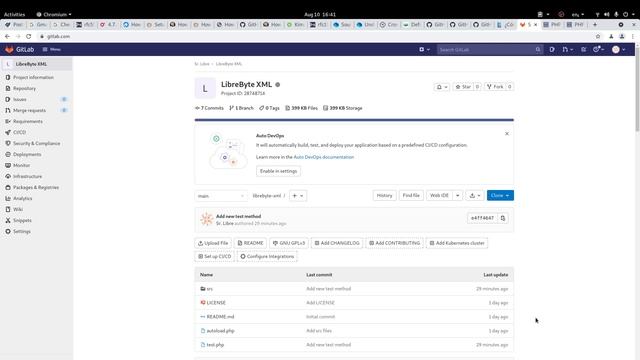Open the GitLab home logo
This screenshot has height=360, width=640.
[20, 49]
